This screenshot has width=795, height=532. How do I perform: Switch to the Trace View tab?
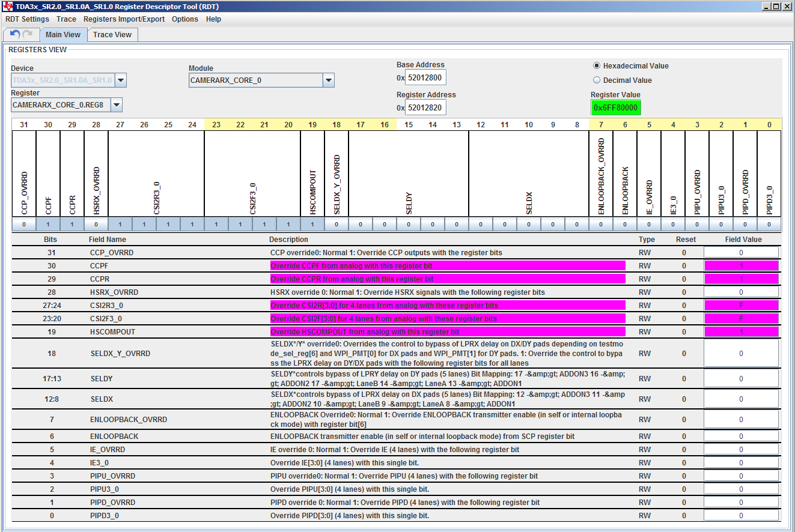[112, 35]
